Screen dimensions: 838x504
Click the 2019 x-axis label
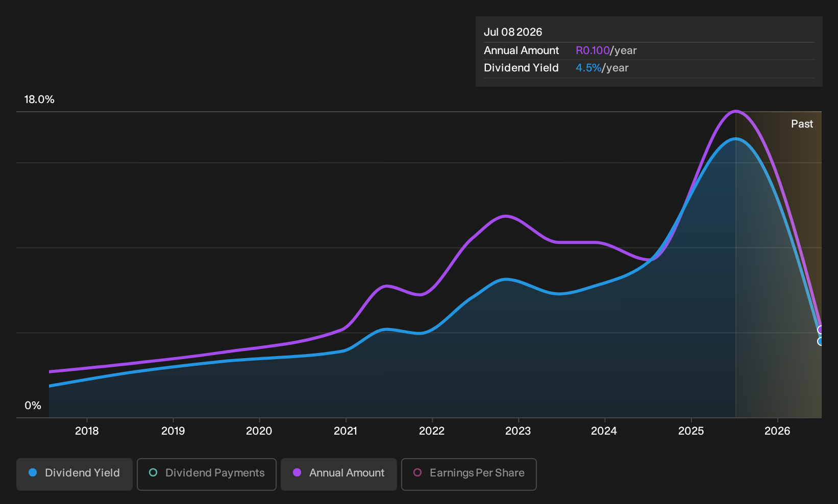173,431
